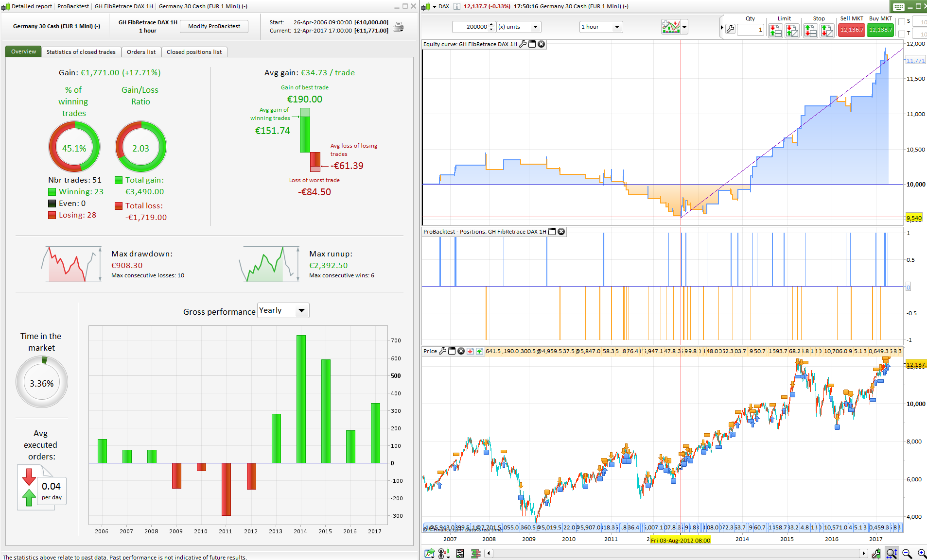Image resolution: width=927 pixels, height=560 pixels.
Task: Collapse the trading panel triangle
Action: tap(722, 28)
